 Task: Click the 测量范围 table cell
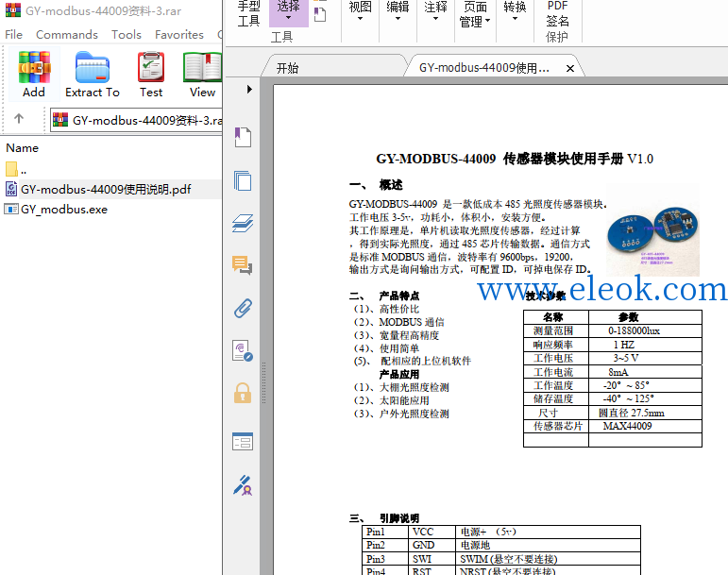coord(556,330)
